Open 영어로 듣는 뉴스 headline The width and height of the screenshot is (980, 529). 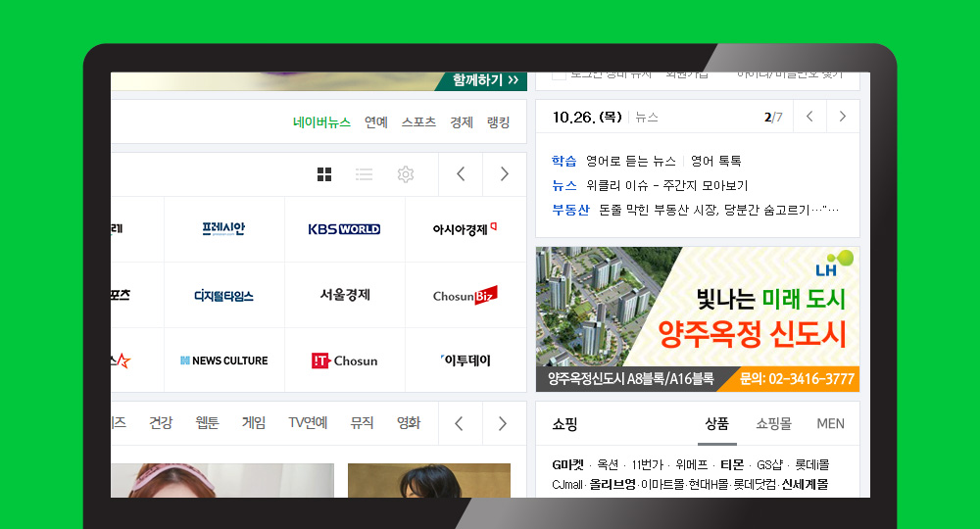pos(630,161)
